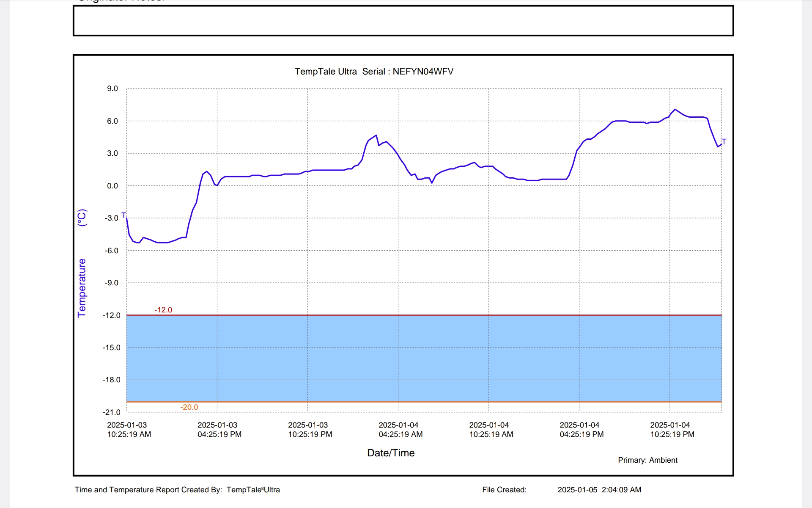Click the file created timestamp 2025-01-05 2:04:09 AM
Screen dimensions: 812x508
click(599, 490)
